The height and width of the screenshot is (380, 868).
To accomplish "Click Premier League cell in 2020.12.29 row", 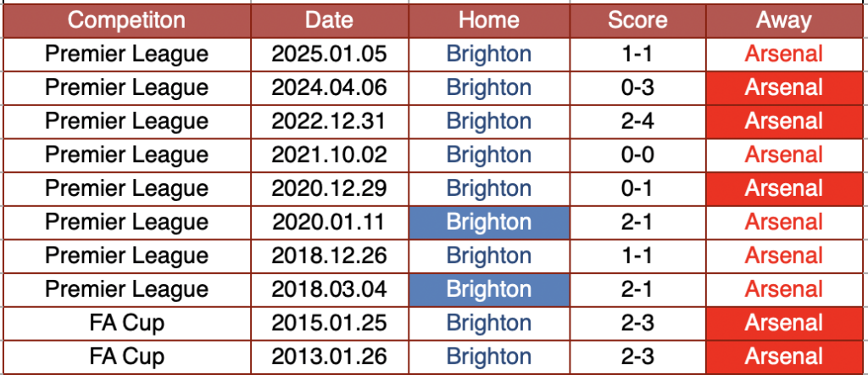I will click(126, 188).
